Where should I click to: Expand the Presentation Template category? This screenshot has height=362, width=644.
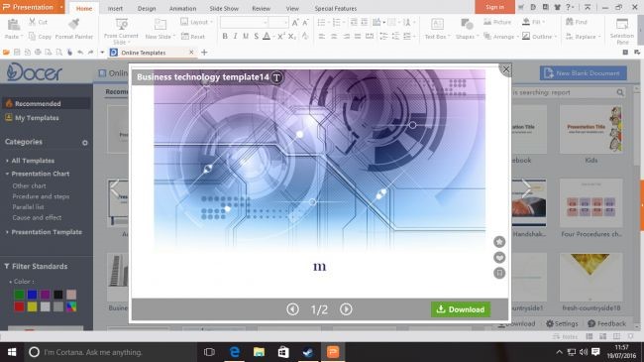(x=47, y=232)
